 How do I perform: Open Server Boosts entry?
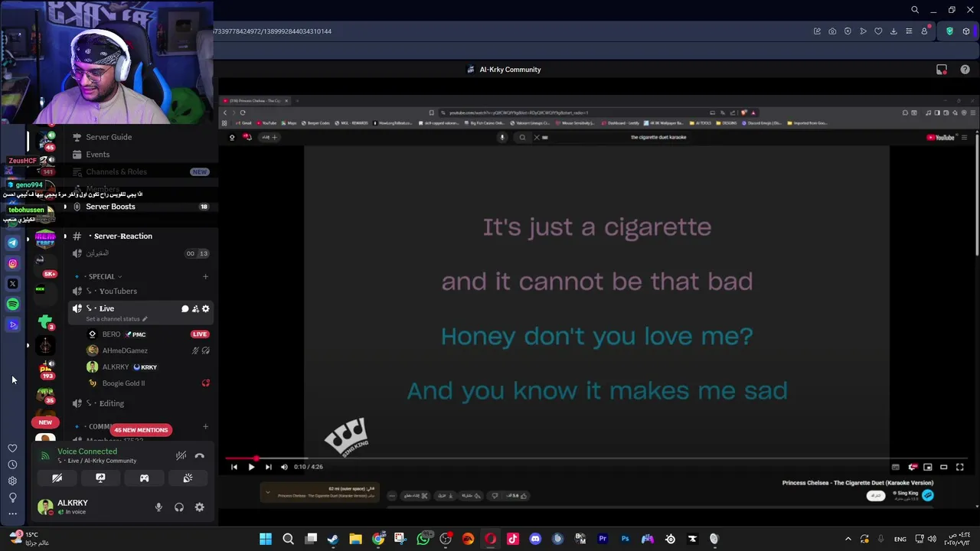click(x=110, y=207)
